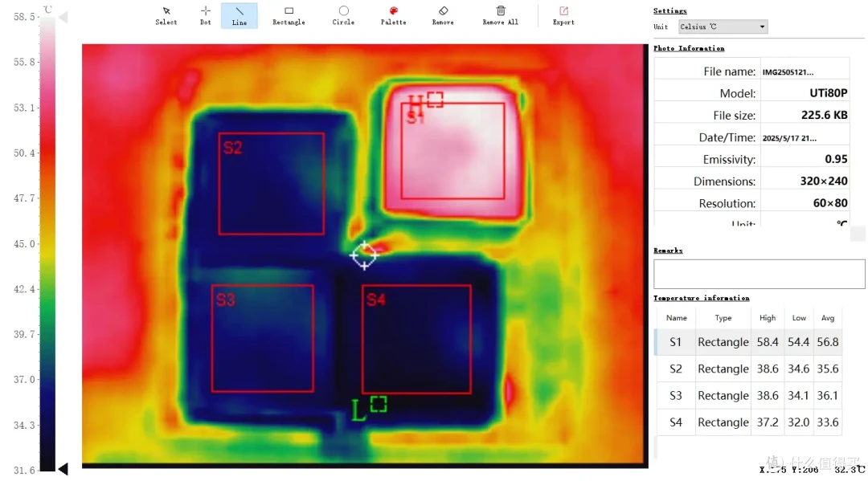Select the Rectangle tool
Viewport: 868px width, 481px height.
[x=289, y=16]
